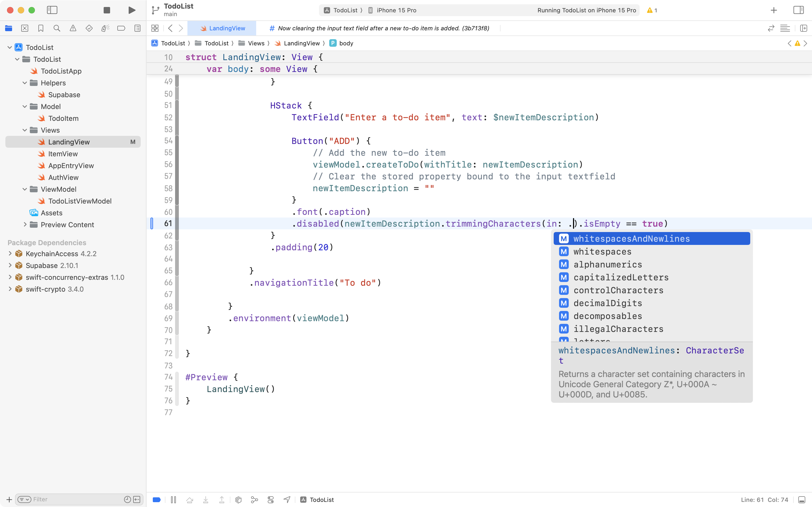This screenshot has height=507, width=812.
Task: Select the whitespaces completion suggestion
Action: point(602,252)
